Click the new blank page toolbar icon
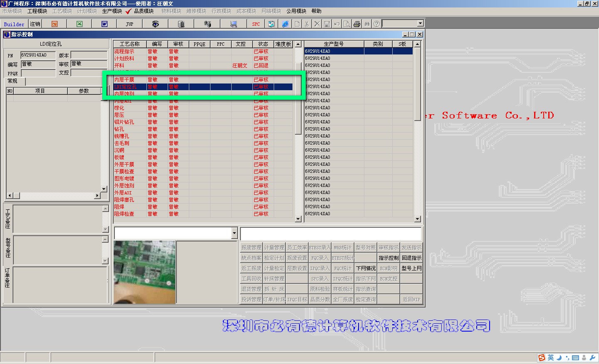 (297, 24)
